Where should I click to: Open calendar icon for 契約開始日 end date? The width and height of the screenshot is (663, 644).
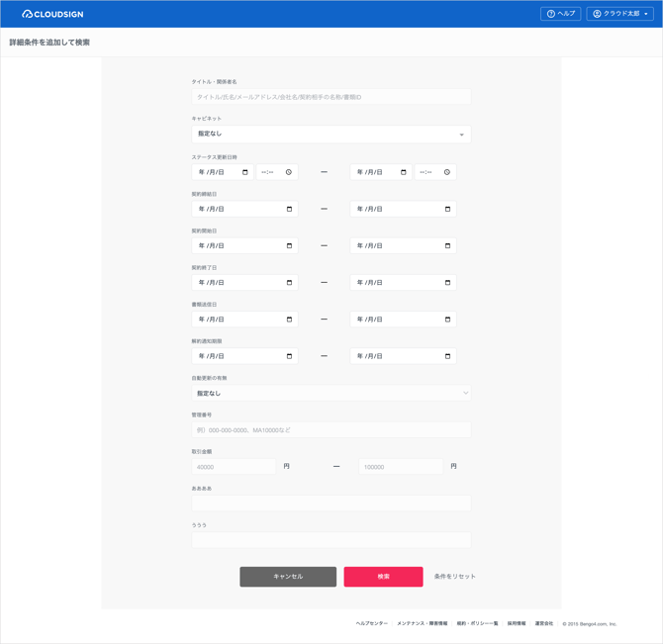447,245
